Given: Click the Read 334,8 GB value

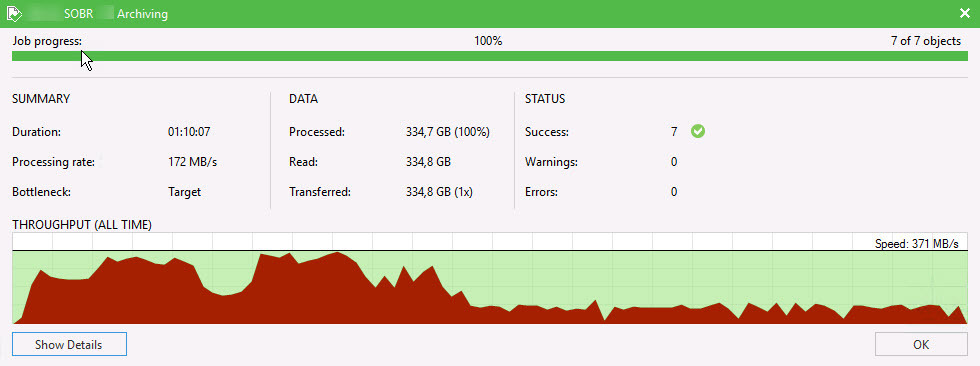Looking at the screenshot, I should 428,162.
